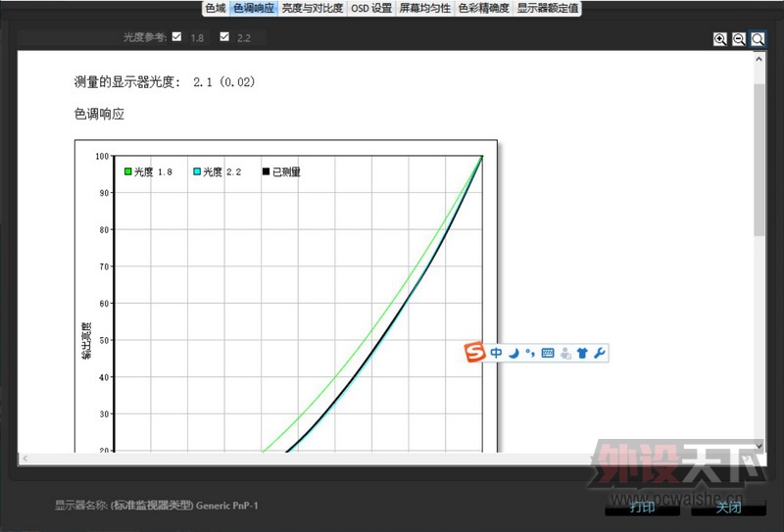Viewport: 784px width, 532px height.
Task: Select the 色调响应 tab
Action: pyautogui.click(x=254, y=8)
